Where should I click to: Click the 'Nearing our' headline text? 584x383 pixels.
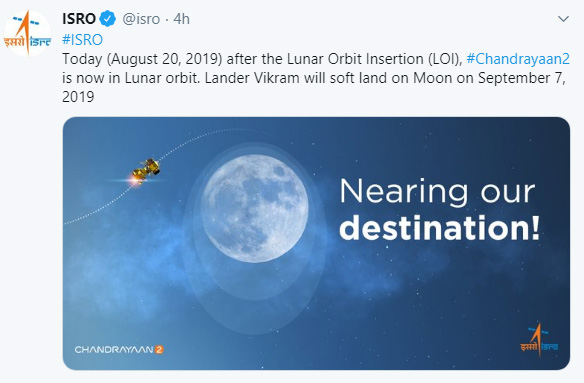(437, 192)
